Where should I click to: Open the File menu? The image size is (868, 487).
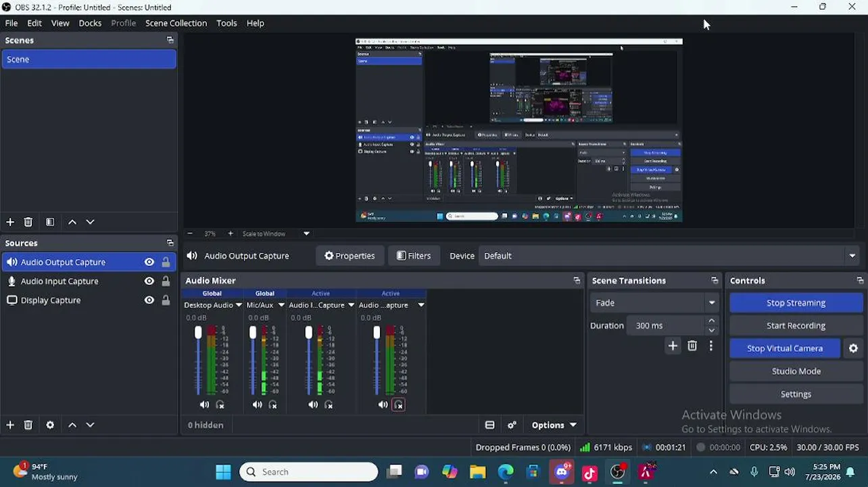(x=11, y=23)
